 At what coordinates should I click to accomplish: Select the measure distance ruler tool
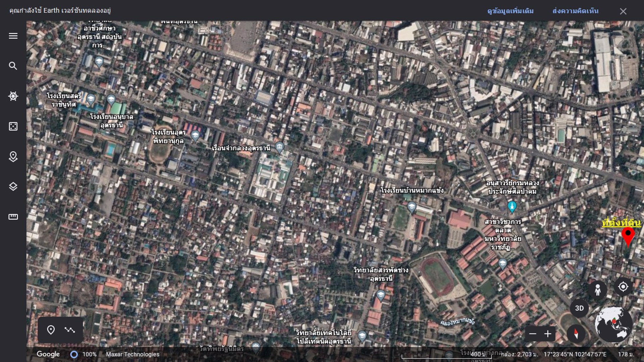point(13,216)
